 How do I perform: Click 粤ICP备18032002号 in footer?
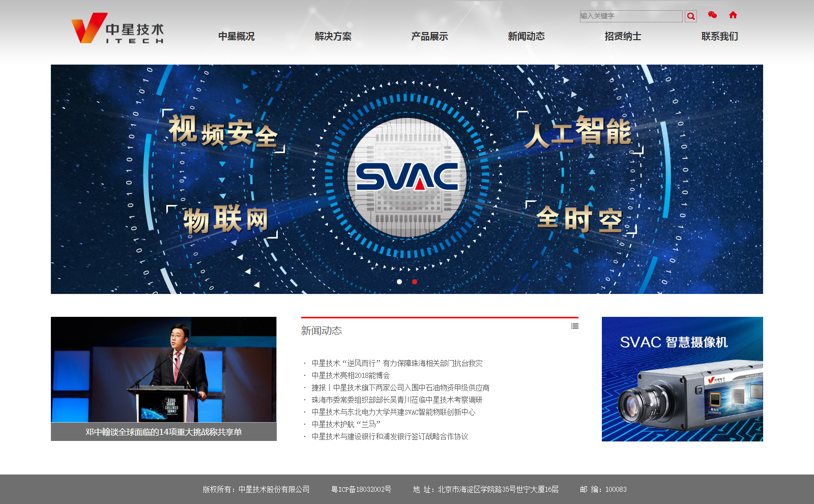coord(361,489)
